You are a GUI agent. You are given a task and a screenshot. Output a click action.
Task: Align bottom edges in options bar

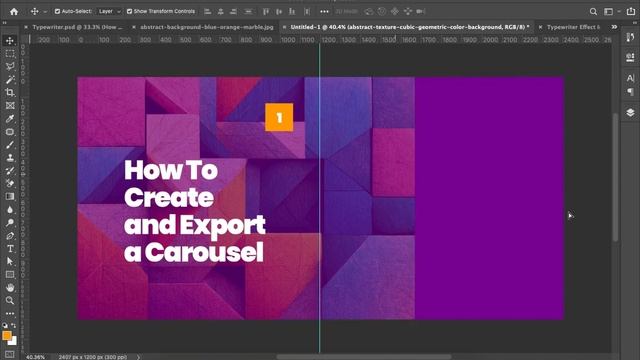[x=292, y=11]
